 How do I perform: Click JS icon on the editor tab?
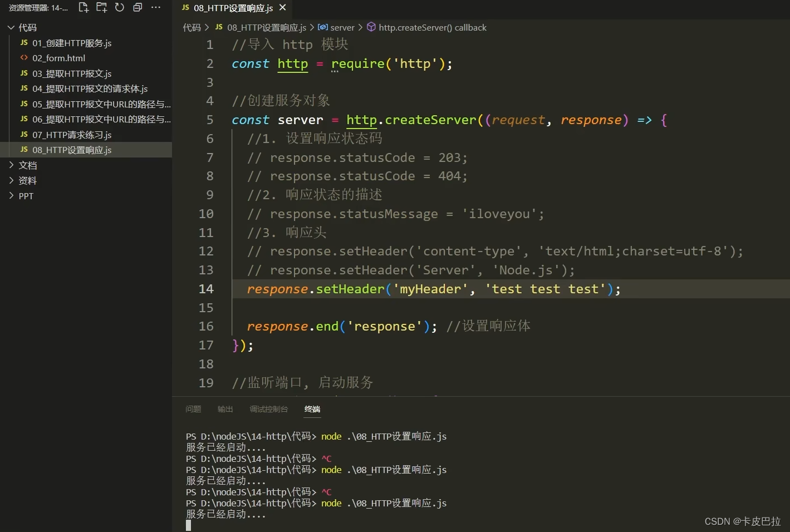coord(185,7)
